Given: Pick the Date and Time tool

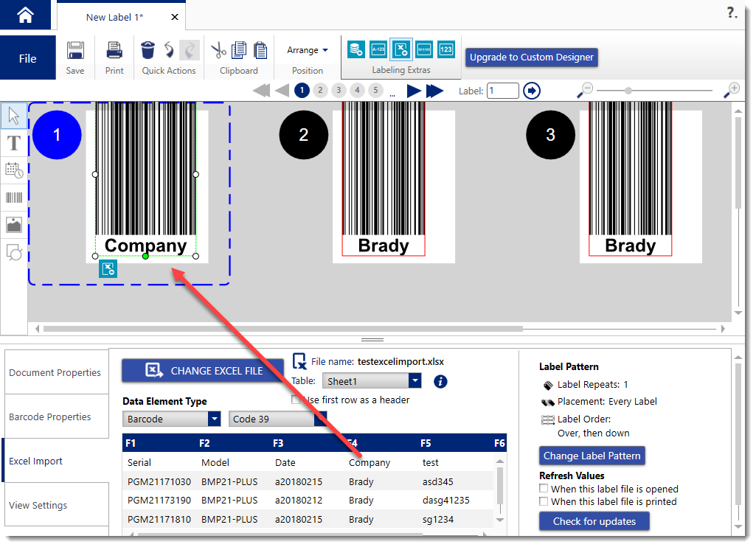Looking at the screenshot, I should pyautogui.click(x=14, y=170).
